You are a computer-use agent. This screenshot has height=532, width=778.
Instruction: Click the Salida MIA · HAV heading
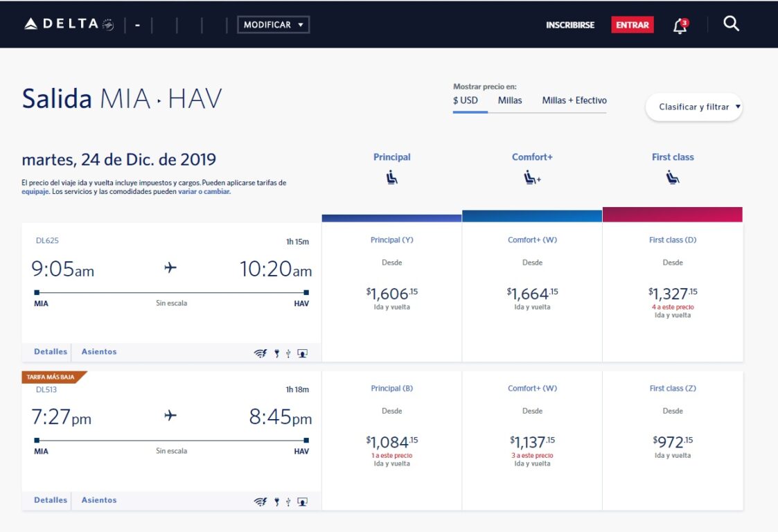tap(122, 98)
